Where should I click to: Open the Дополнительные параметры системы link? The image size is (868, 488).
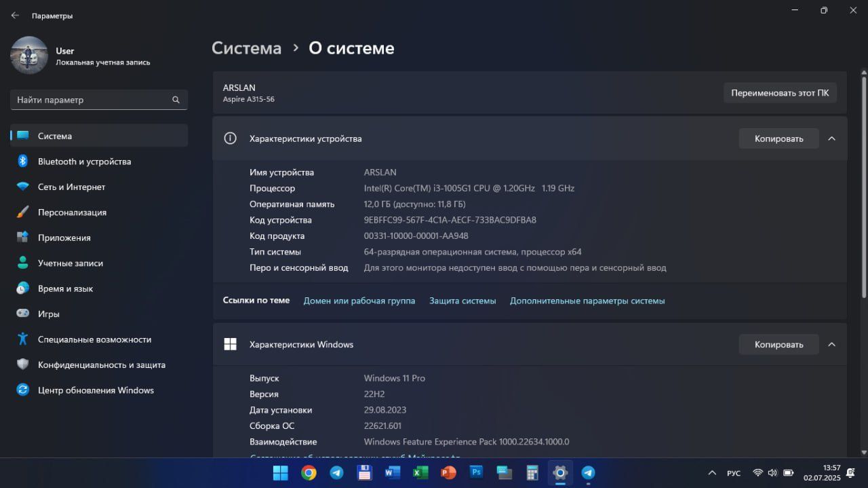coord(587,301)
